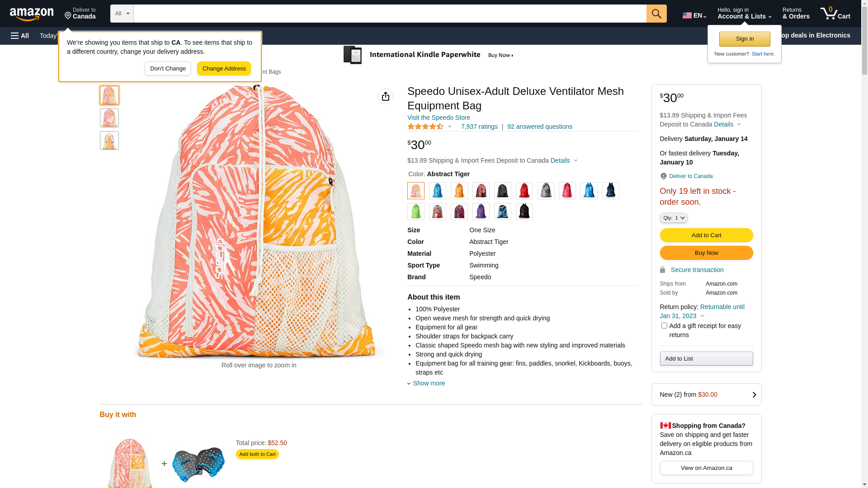The height and width of the screenshot is (488, 868).
Task: Click the second product thumbnail image
Action: (109, 118)
